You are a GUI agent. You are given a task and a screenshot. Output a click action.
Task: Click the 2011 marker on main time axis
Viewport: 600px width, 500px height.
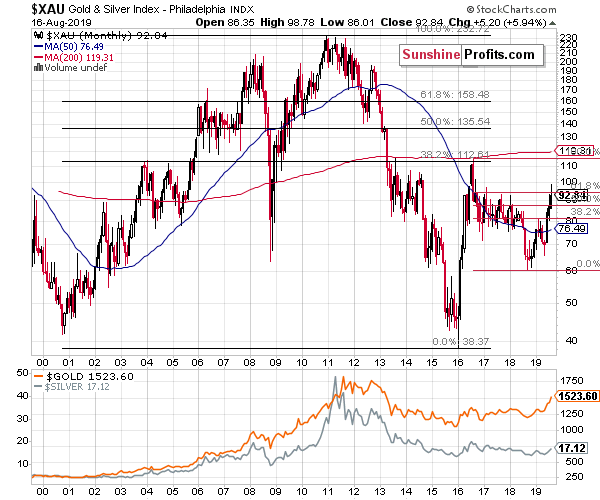(328, 363)
